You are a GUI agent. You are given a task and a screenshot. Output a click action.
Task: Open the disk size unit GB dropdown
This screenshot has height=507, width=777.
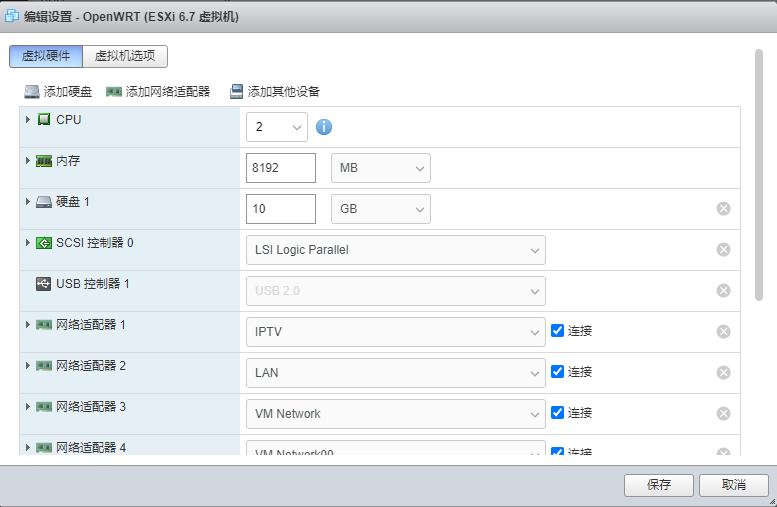[x=381, y=209]
